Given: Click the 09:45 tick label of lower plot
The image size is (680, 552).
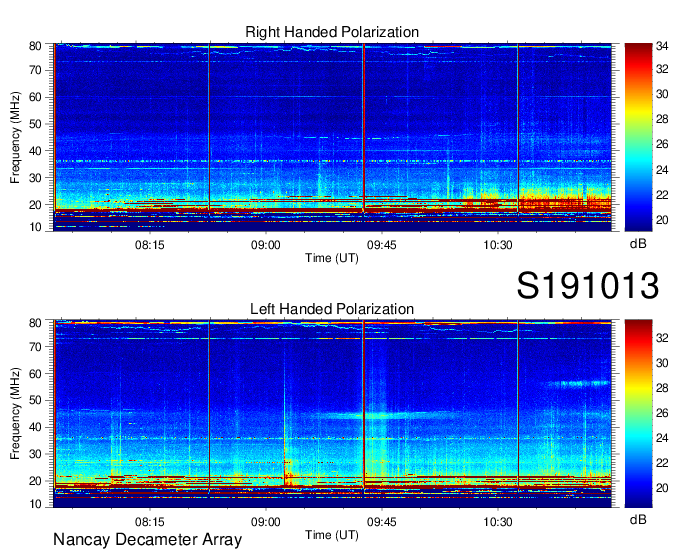Looking at the screenshot, I should 382,522.
